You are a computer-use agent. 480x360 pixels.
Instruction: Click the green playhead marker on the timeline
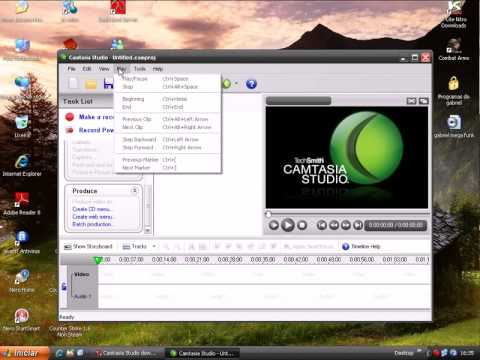click(98, 260)
